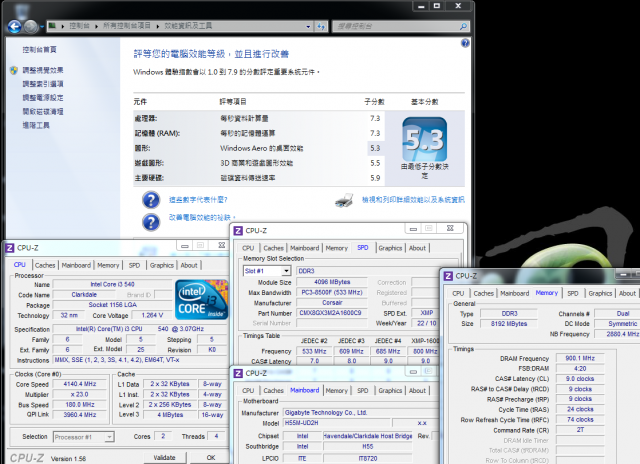Select Memory tab in the SPD window
640x464 pixels.
tap(337, 248)
